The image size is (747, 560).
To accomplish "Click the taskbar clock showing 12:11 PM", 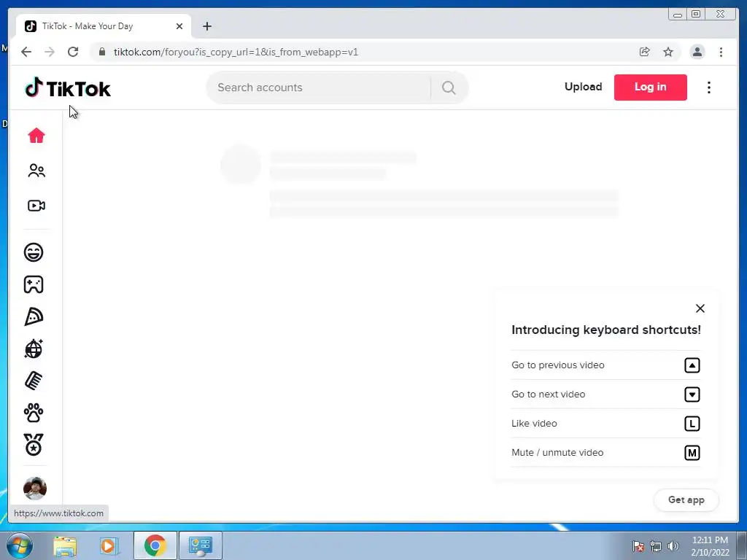I will (x=710, y=546).
